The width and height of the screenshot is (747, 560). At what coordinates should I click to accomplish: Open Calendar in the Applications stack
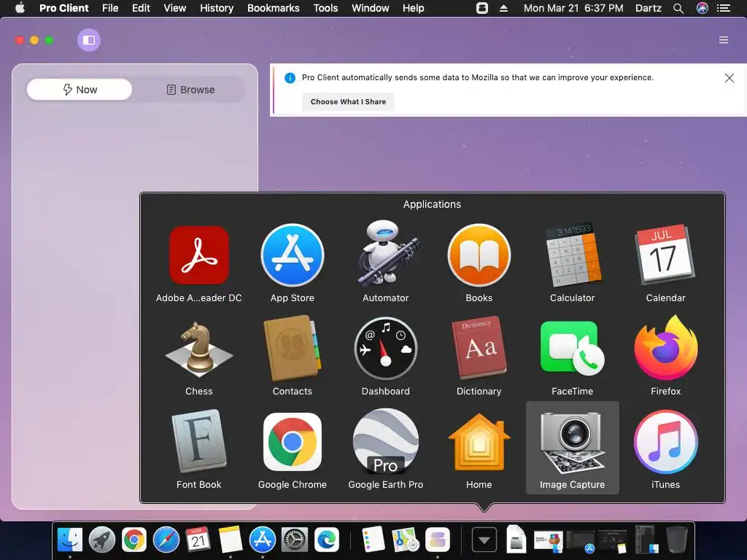[665, 254]
